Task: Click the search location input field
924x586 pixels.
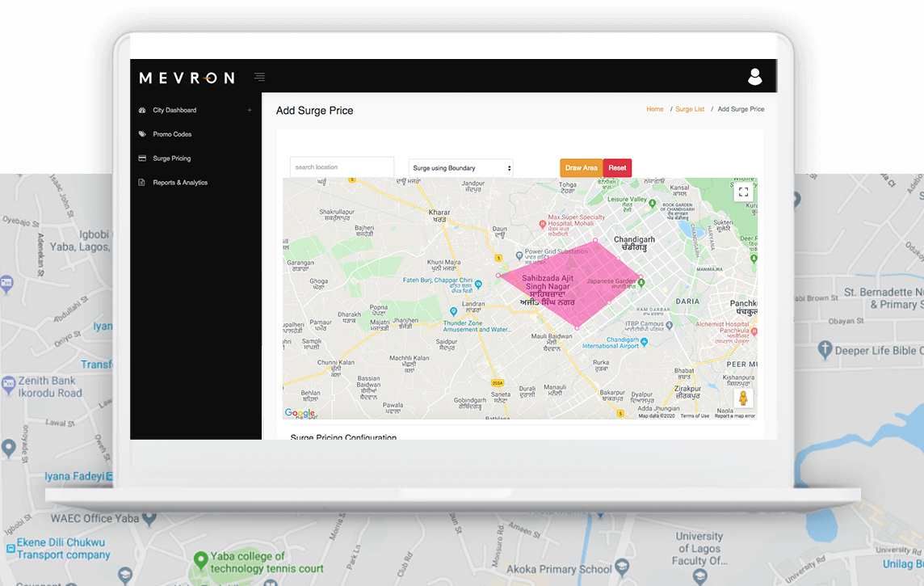Action: (x=342, y=167)
